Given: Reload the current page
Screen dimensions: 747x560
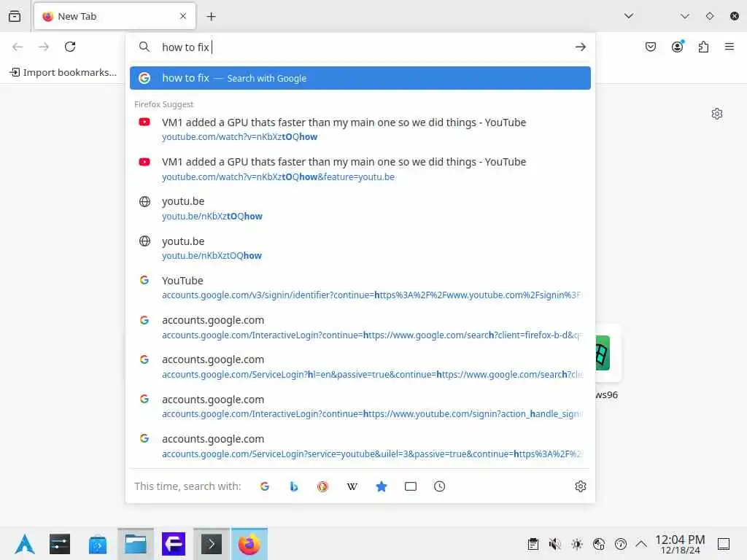Looking at the screenshot, I should [x=70, y=47].
